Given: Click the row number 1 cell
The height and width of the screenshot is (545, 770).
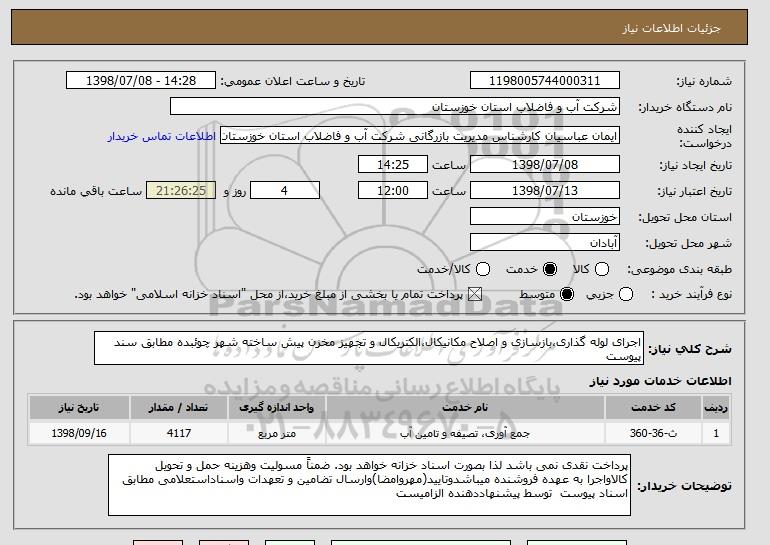Looking at the screenshot, I should coord(716,433).
